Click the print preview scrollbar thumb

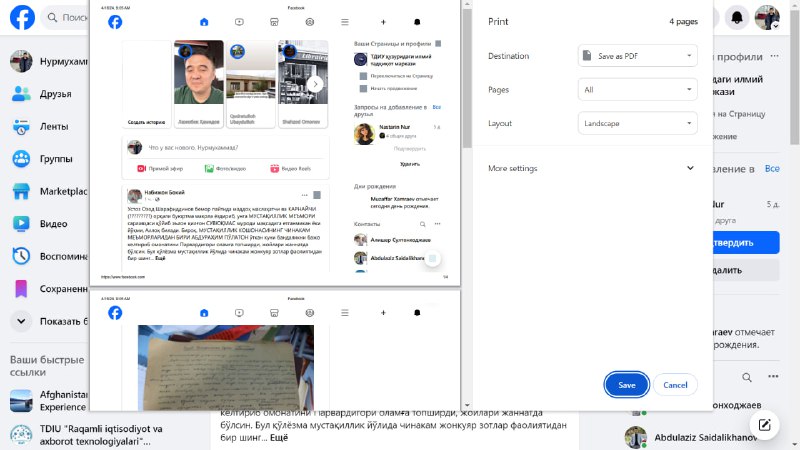pos(467,79)
